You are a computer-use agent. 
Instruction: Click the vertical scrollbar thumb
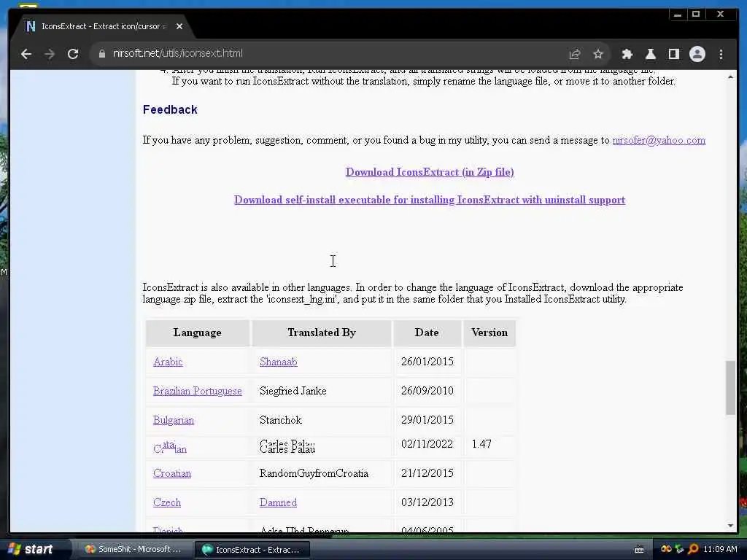coord(730,388)
